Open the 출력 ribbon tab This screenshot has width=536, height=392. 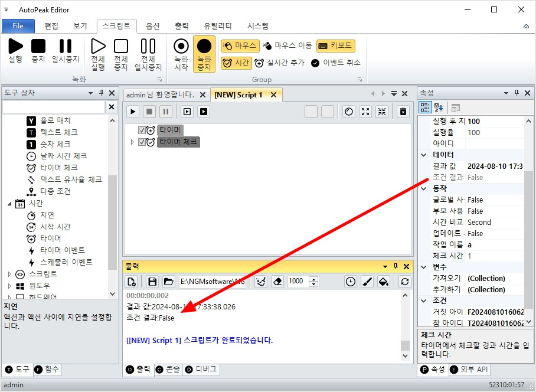point(181,26)
